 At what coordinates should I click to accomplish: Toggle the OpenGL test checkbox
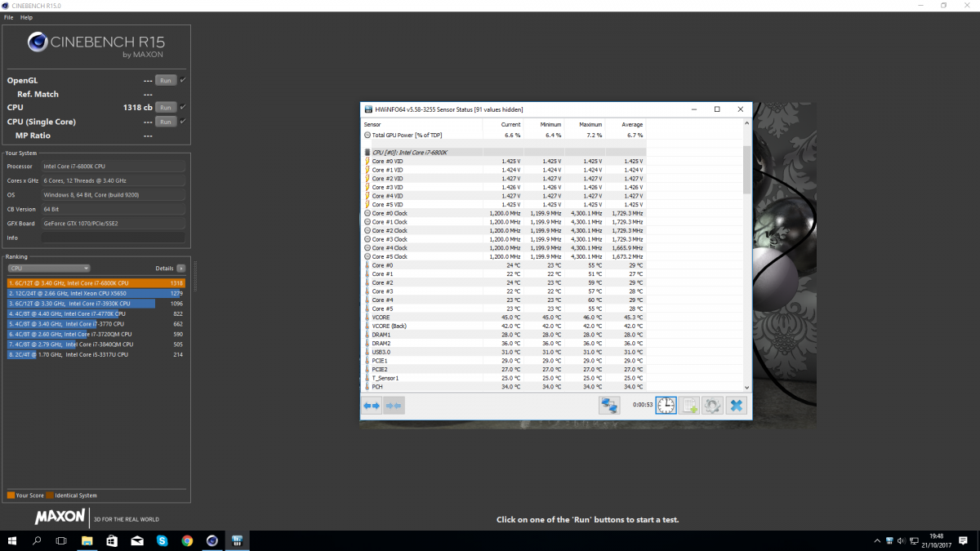click(183, 80)
